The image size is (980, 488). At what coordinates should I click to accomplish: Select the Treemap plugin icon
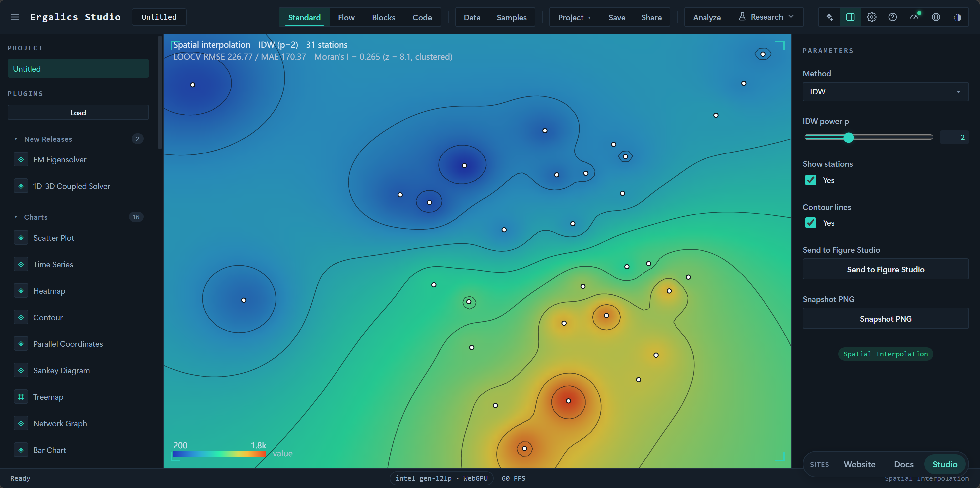click(21, 397)
